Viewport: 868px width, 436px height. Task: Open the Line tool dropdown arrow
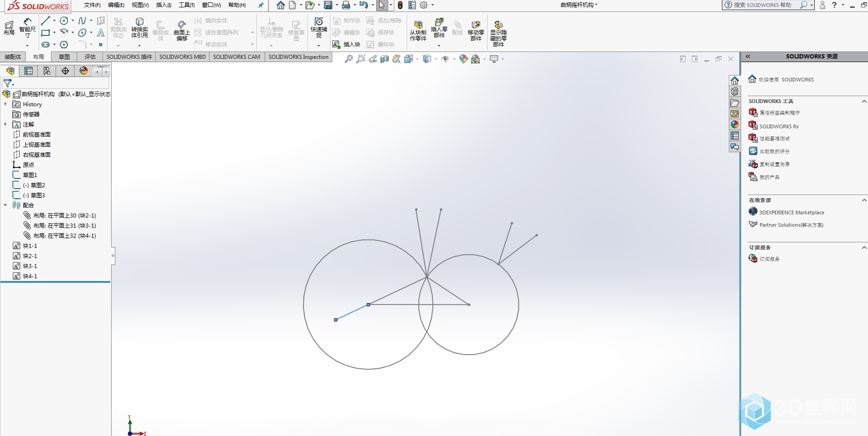point(54,21)
